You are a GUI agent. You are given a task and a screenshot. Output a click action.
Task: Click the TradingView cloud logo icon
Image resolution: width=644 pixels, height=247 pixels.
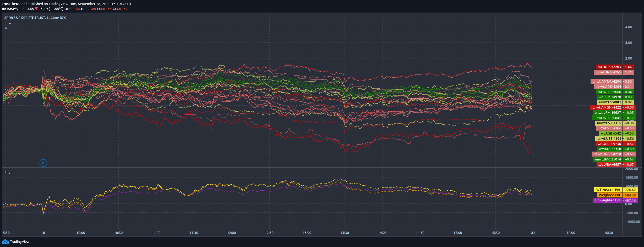(x=5, y=241)
